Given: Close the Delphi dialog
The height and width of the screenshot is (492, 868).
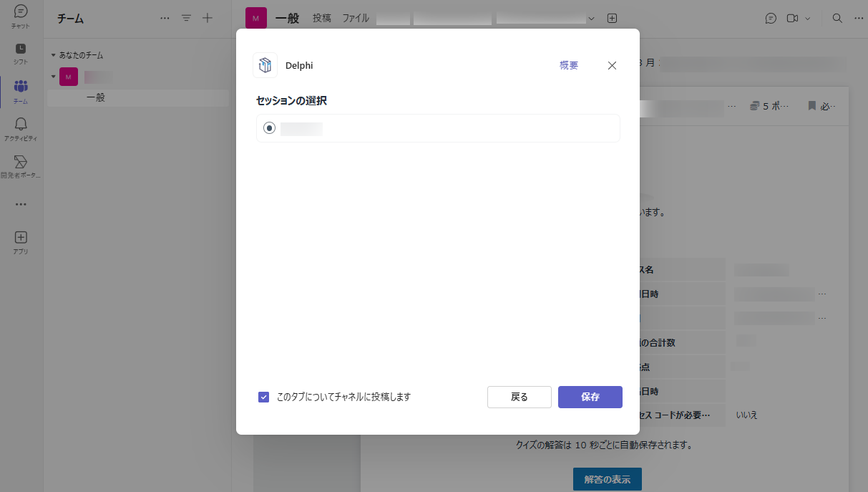Looking at the screenshot, I should point(612,65).
